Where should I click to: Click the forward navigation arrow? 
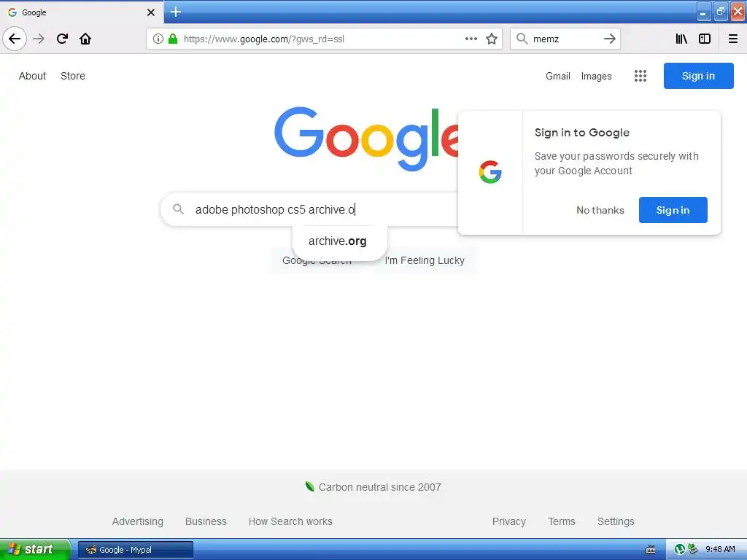coord(39,39)
